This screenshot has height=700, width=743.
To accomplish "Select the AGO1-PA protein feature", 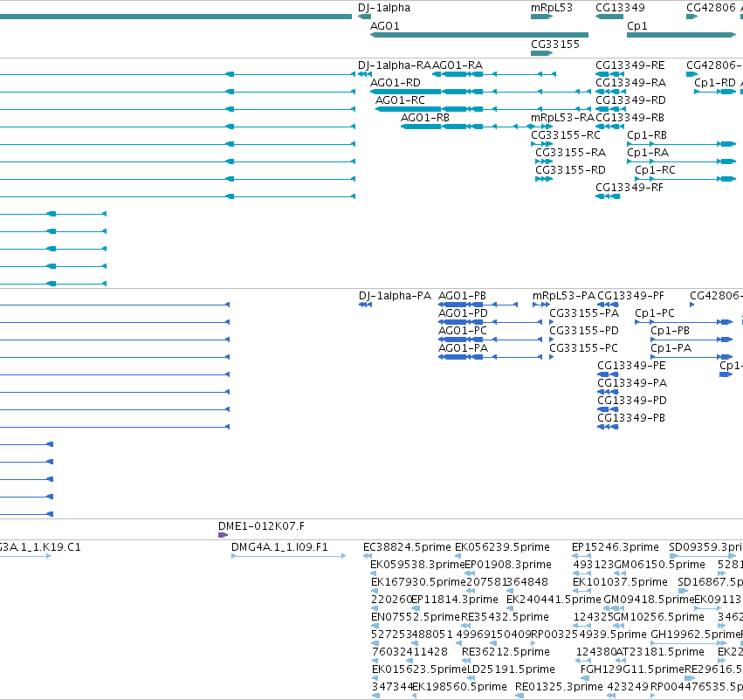I will click(x=490, y=357).
